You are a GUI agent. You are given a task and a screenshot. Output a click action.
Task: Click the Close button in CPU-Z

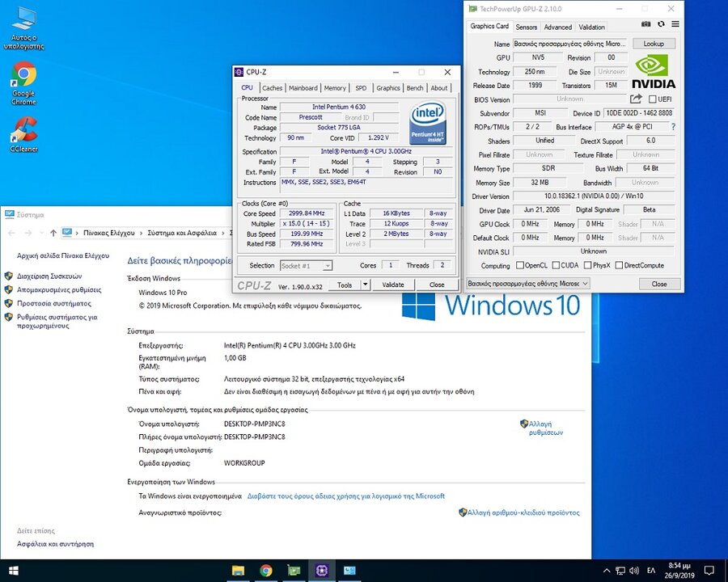(437, 285)
